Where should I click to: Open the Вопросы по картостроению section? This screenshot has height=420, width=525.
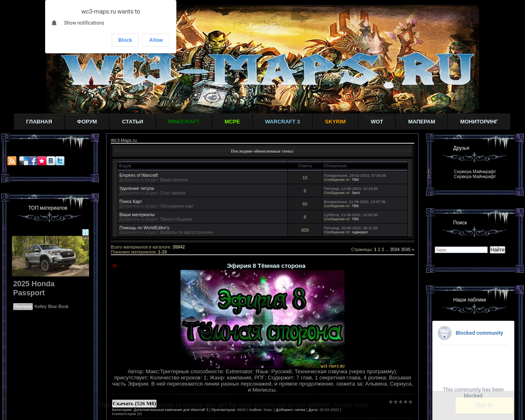[187, 232]
